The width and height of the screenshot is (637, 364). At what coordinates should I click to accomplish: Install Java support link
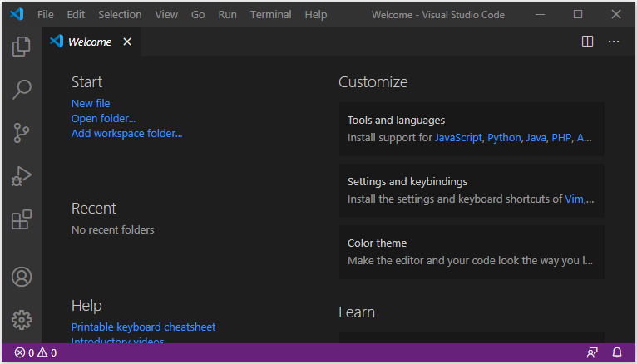(536, 138)
